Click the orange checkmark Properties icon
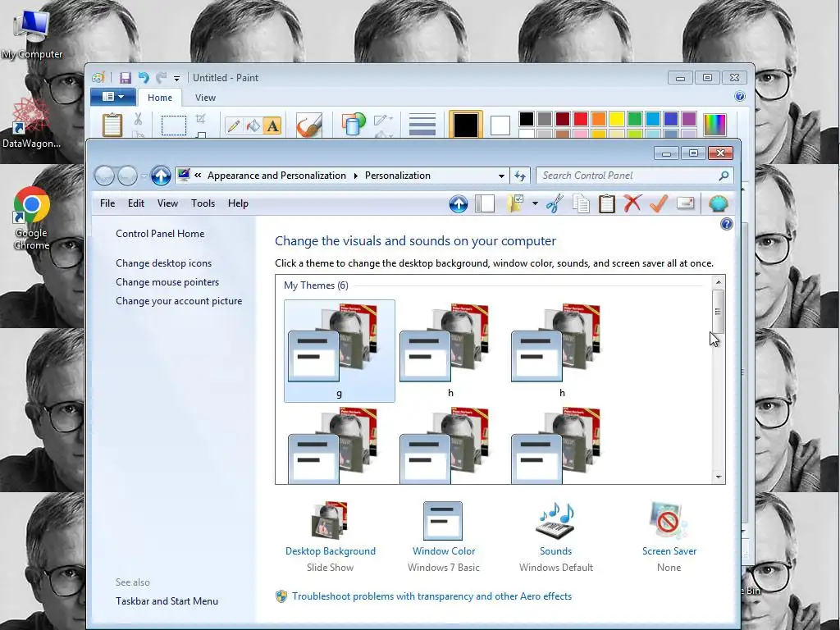The height and width of the screenshot is (630, 840). click(x=659, y=203)
